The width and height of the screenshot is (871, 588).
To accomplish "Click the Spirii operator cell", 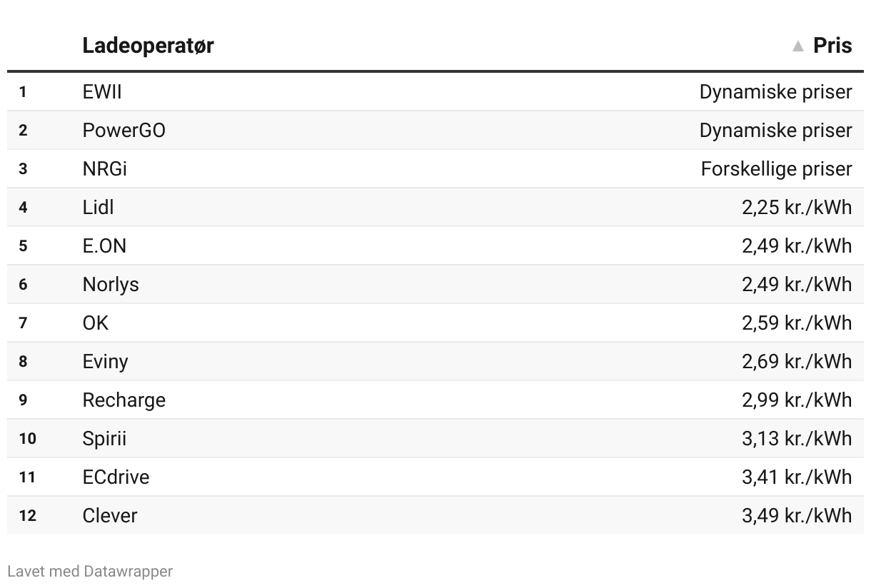I will click(104, 439).
